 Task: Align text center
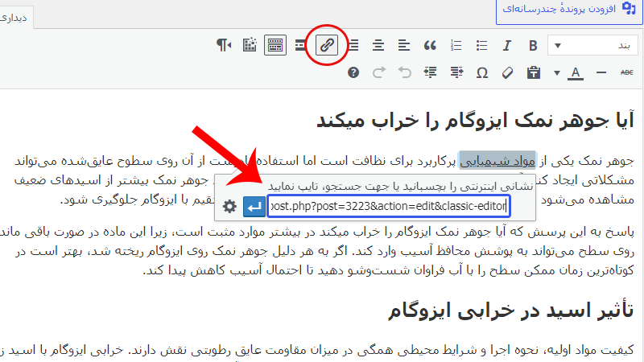click(x=378, y=45)
